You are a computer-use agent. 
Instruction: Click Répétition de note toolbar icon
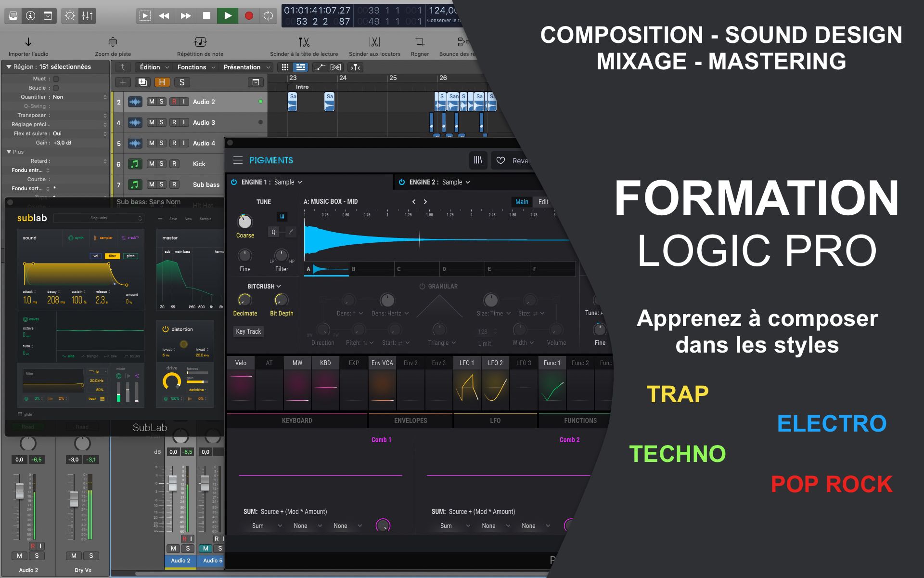tap(200, 42)
